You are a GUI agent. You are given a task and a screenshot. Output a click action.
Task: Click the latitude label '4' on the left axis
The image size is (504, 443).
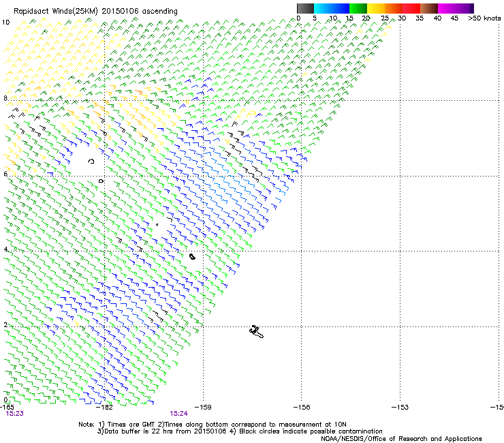point(5,249)
